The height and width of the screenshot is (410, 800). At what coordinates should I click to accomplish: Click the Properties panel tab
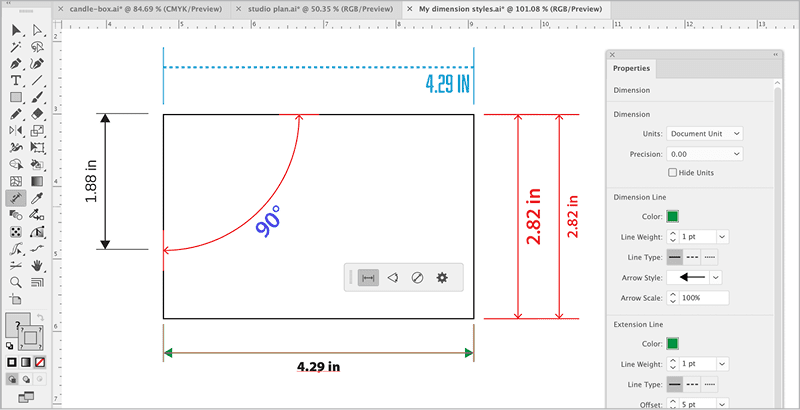(631, 69)
